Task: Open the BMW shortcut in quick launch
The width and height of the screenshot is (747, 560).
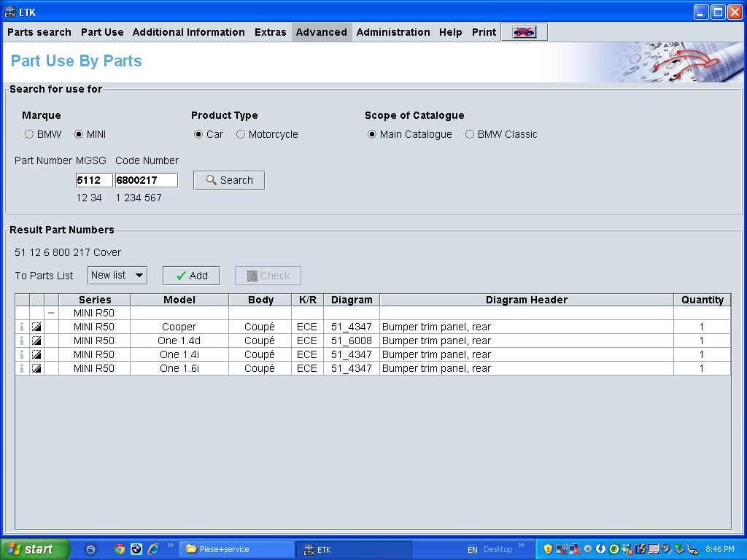Action: pyautogui.click(x=136, y=549)
